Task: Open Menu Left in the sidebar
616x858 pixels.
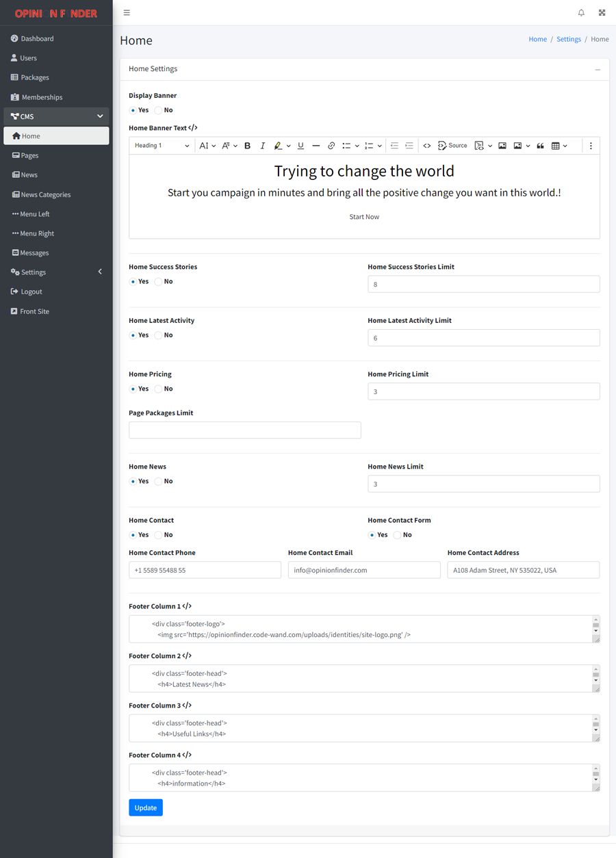Action: (56, 214)
